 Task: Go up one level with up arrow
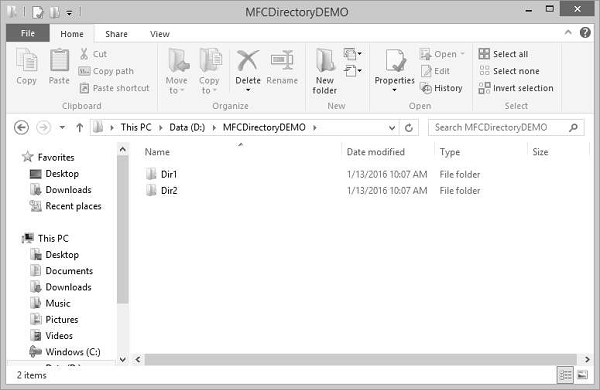(80, 127)
